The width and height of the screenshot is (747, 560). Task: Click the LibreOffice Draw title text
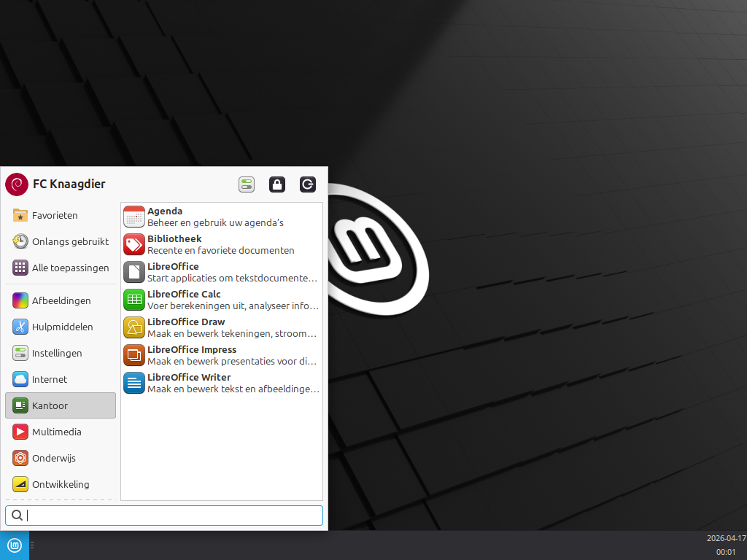tap(186, 322)
